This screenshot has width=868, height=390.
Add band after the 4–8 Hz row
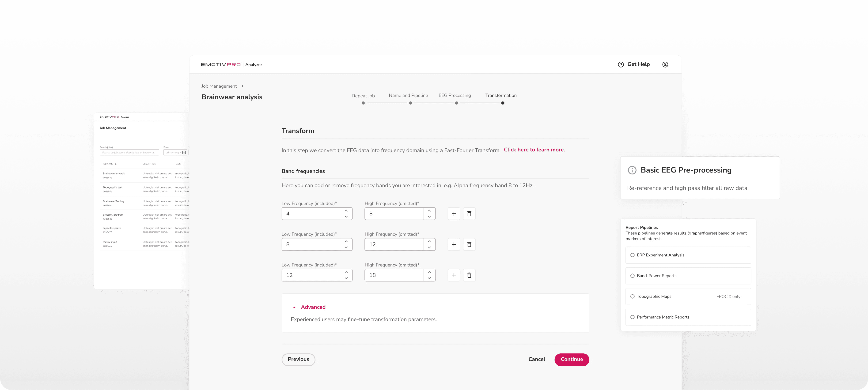click(454, 214)
